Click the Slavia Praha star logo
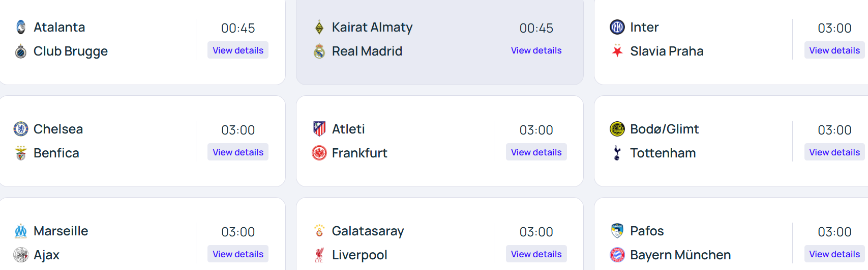Image resolution: width=868 pixels, height=270 pixels. pyautogui.click(x=617, y=51)
